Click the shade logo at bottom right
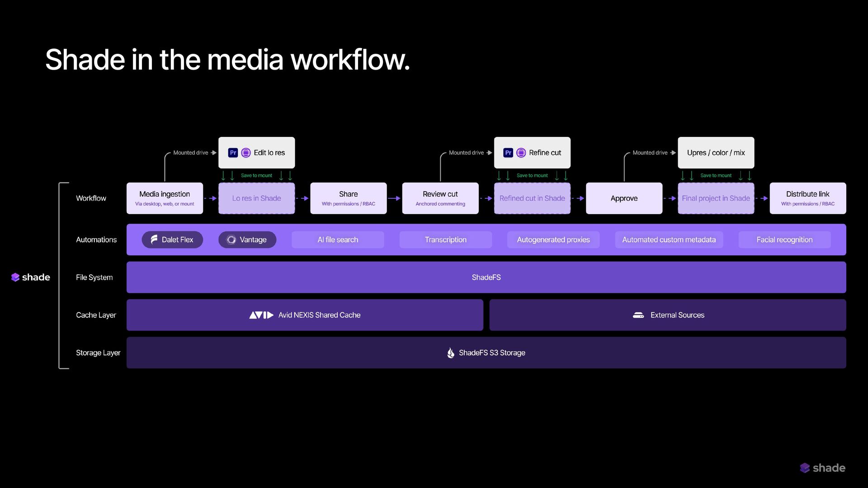Image resolution: width=868 pixels, height=488 pixels. [822, 468]
